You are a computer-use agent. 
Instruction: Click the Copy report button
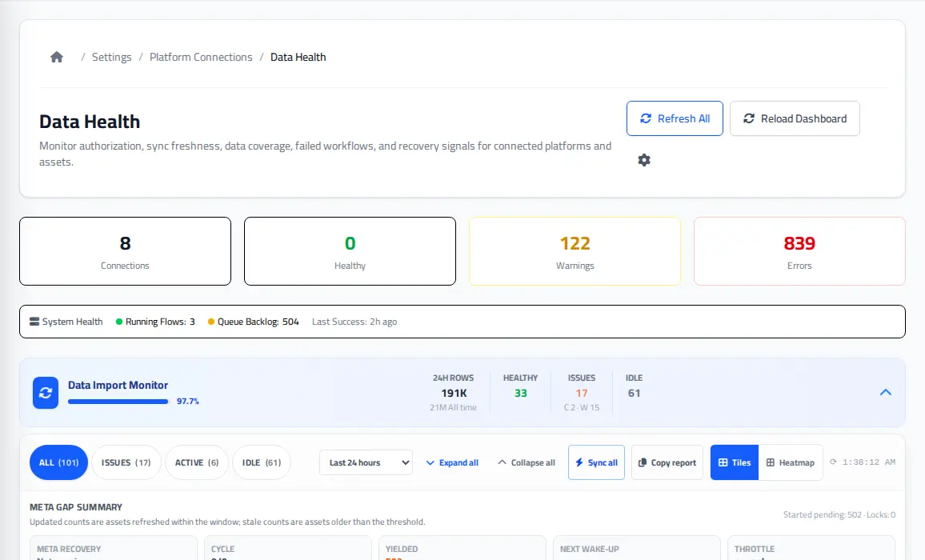click(x=667, y=462)
